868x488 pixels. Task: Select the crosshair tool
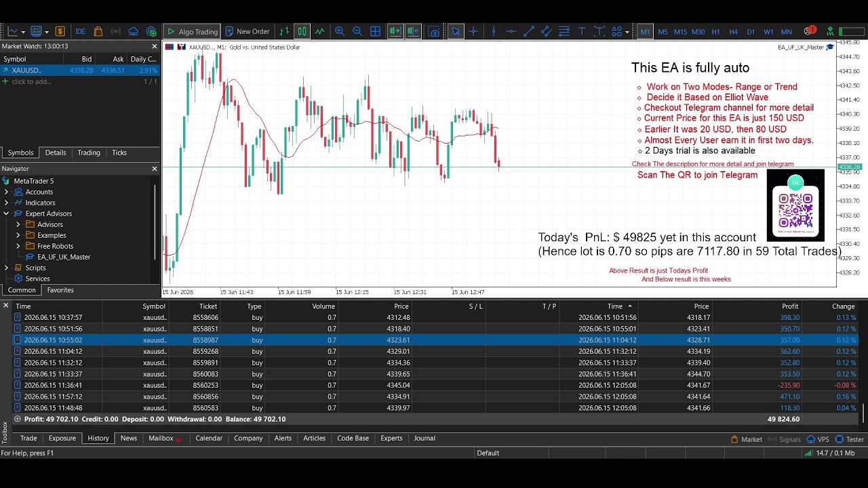tap(473, 31)
